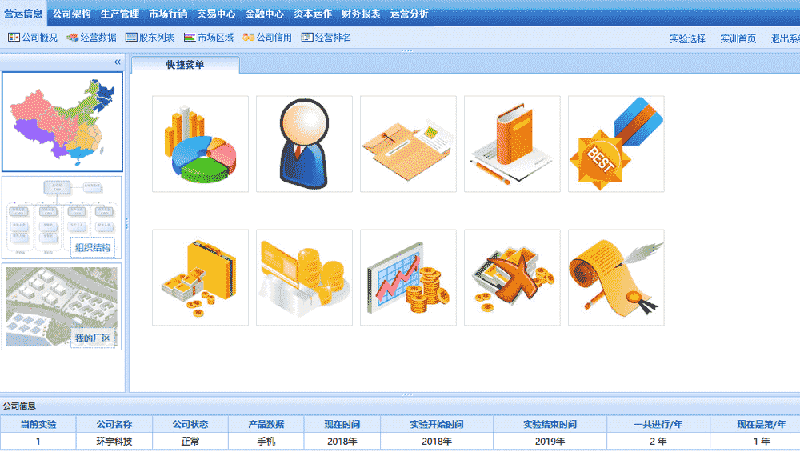The width and height of the screenshot is (800, 472).
Task: Open the 组织结构 organization chart thumbnail
Action: click(62, 217)
